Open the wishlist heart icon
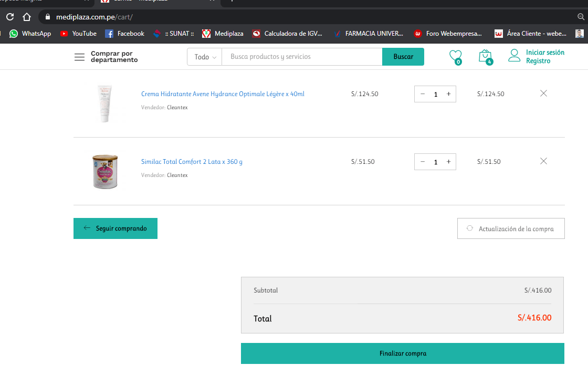588x365 pixels. point(456,57)
